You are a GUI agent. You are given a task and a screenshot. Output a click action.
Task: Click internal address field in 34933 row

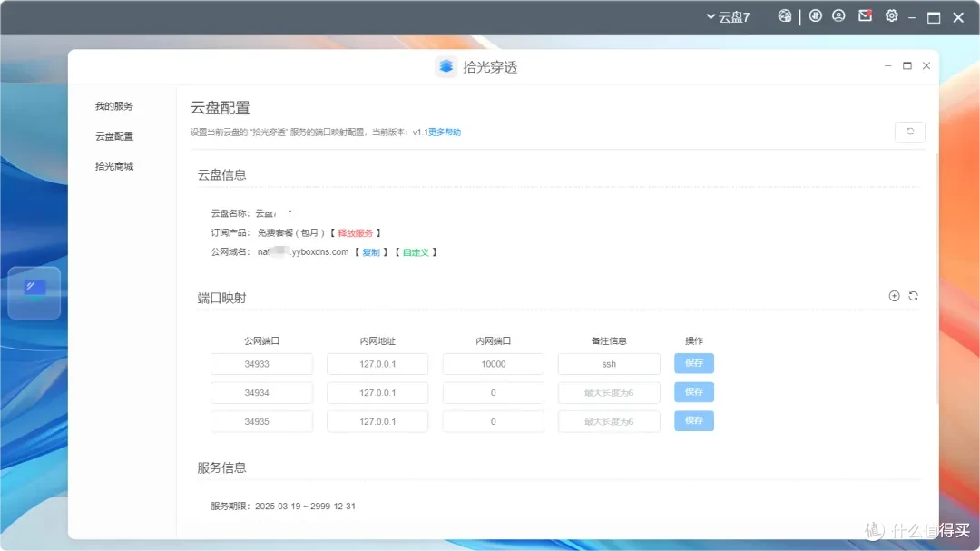[377, 364]
